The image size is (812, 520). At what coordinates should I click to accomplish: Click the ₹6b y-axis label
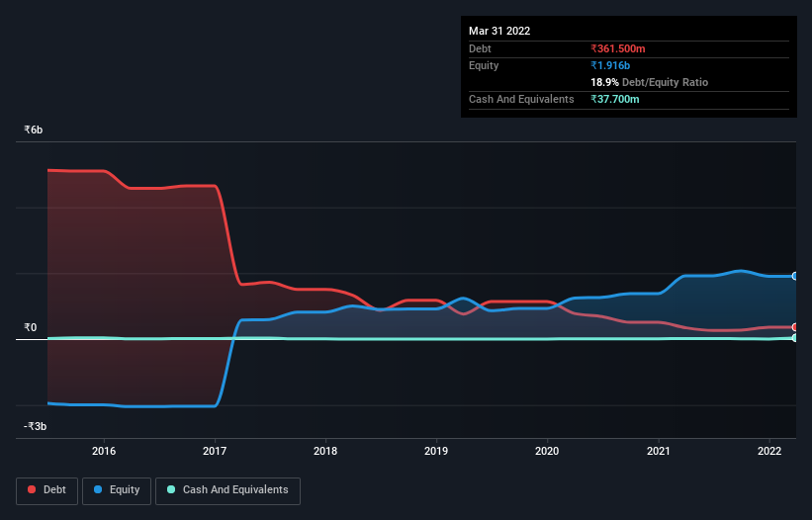34,130
